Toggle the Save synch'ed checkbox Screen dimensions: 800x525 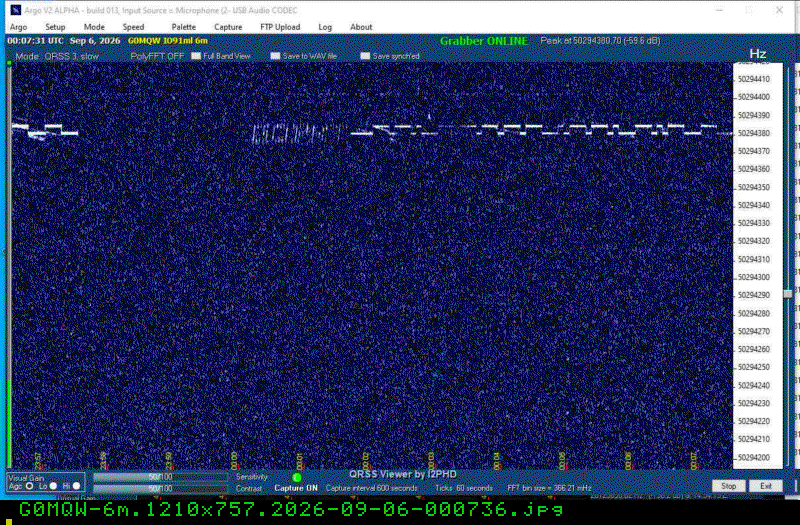[365, 56]
